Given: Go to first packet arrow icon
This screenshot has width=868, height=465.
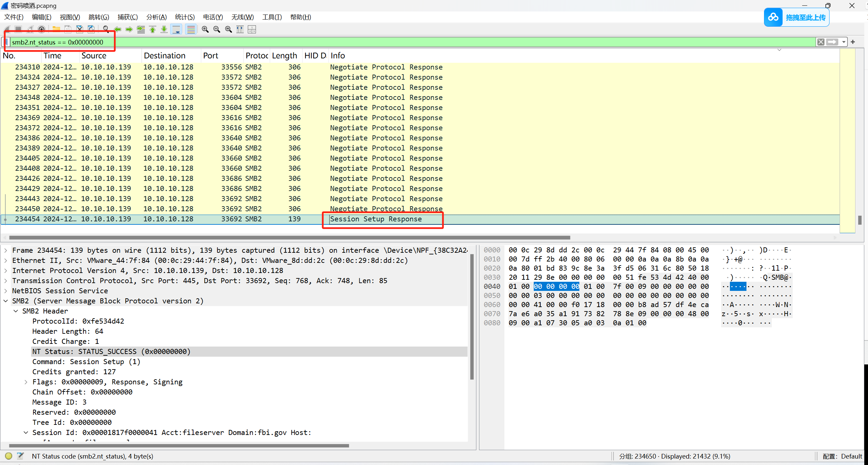Looking at the screenshot, I should point(153,30).
